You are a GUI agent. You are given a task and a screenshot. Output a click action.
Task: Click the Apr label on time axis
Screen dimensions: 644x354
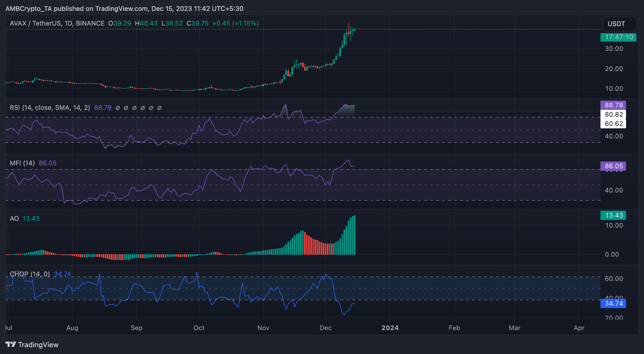point(579,328)
